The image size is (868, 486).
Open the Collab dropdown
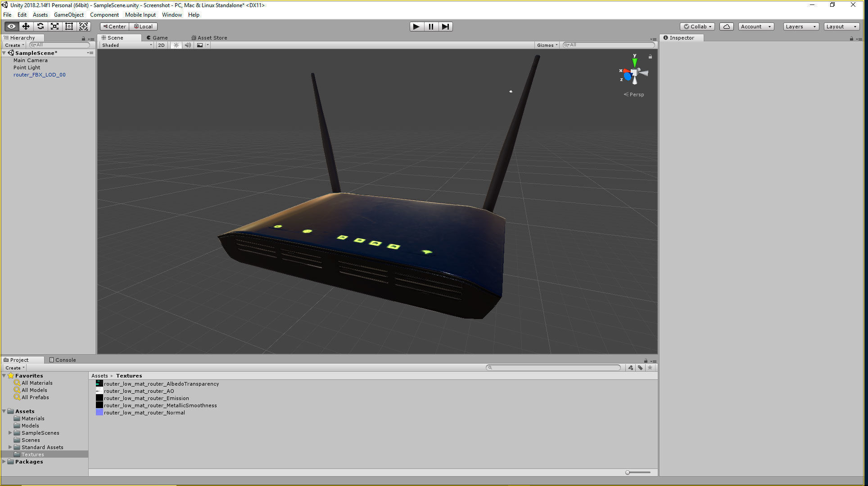pyautogui.click(x=697, y=27)
